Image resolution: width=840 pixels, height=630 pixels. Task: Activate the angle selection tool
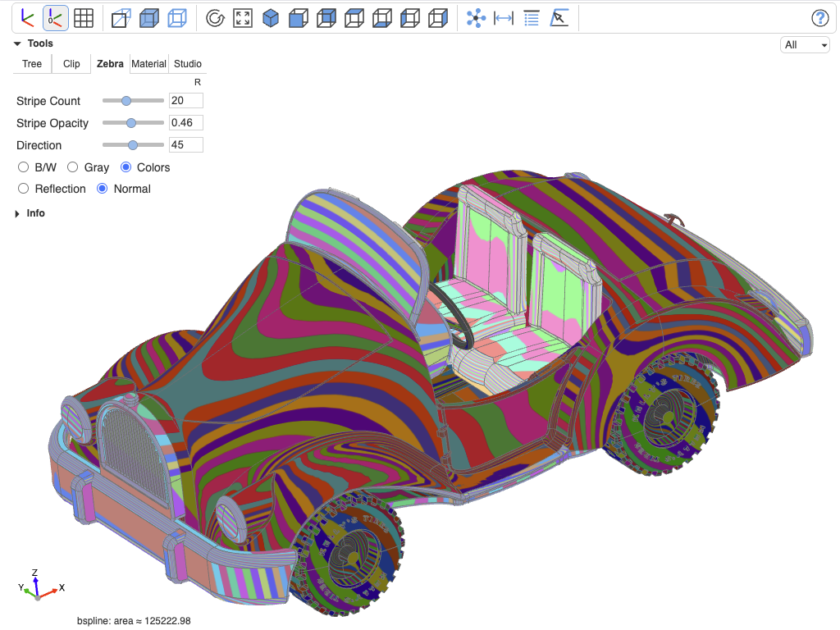click(559, 18)
